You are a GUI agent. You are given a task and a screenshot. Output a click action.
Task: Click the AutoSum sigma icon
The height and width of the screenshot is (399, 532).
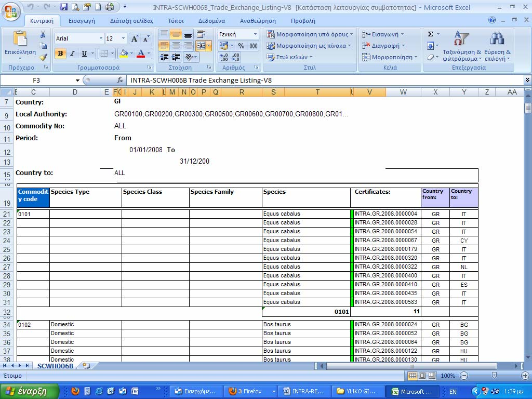tap(430, 34)
